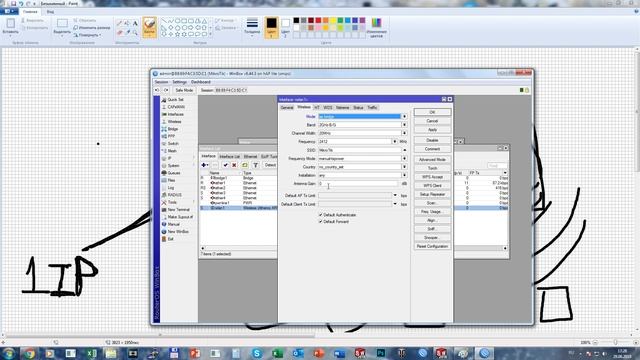Open the Session menu in WinBox
The width and height of the screenshot is (640, 360).
tap(161, 82)
